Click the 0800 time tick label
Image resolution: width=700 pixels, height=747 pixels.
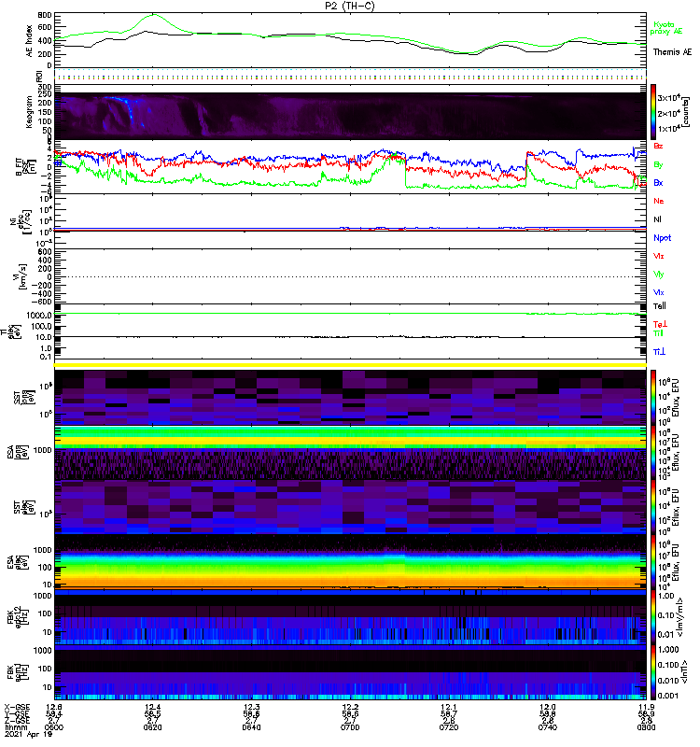(x=646, y=727)
